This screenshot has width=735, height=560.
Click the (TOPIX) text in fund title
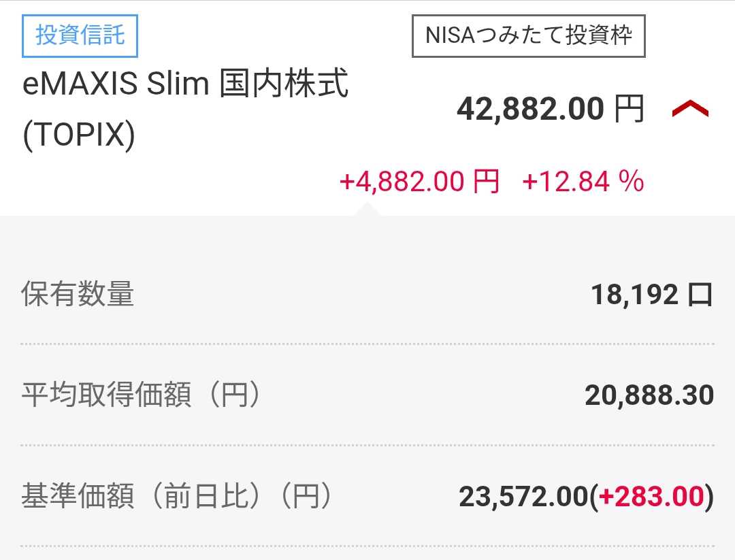79,136
